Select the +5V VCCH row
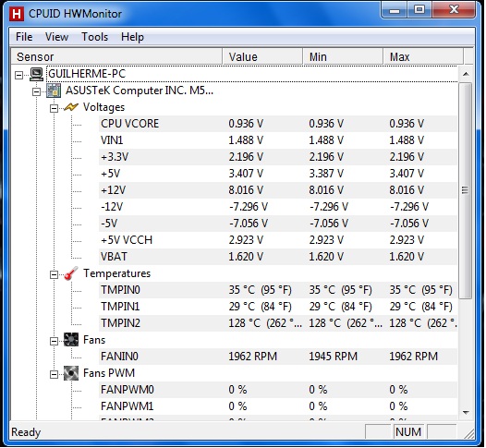This screenshot has height=448, width=486. coord(278,240)
